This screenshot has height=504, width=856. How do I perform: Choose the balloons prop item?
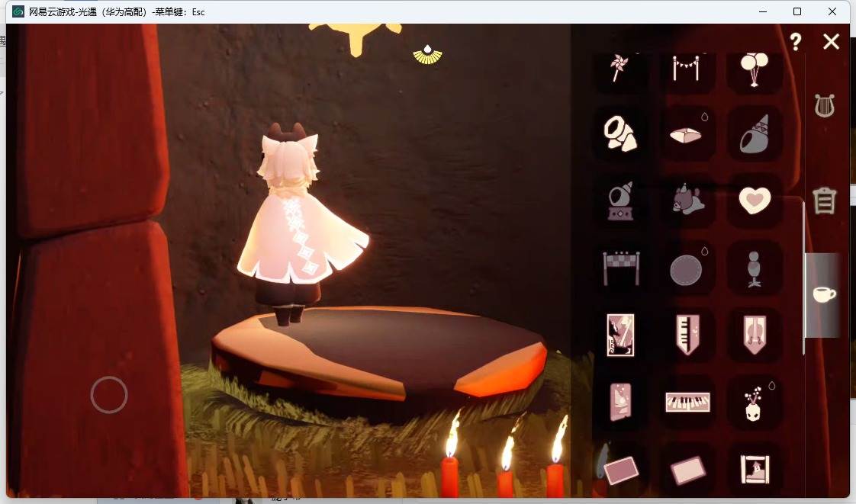(755, 69)
